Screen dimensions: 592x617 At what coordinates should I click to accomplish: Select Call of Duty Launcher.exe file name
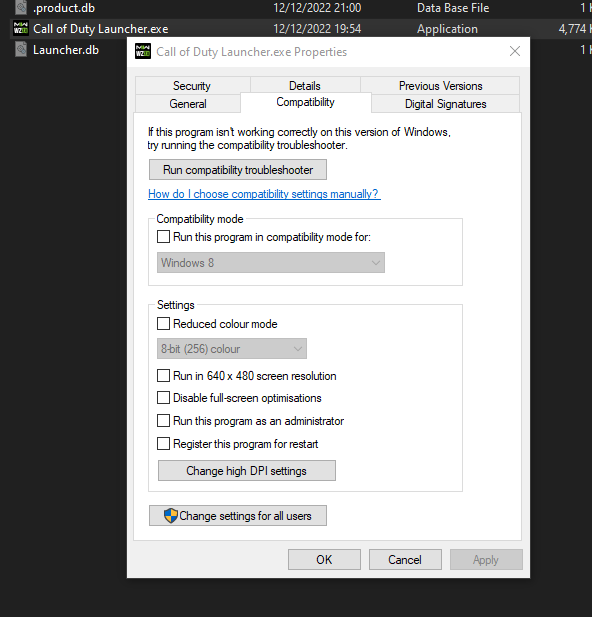tap(100, 29)
